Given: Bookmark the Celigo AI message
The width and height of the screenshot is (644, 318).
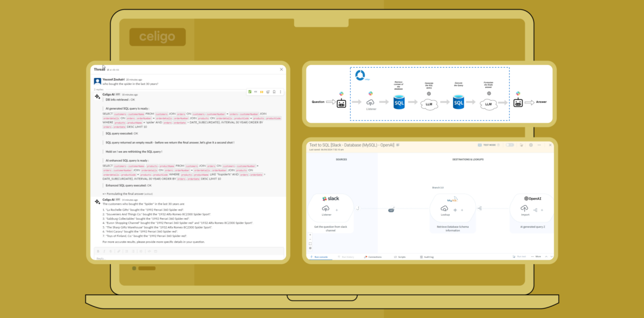Looking at the screenshot, I should pyautogui.click(x=274, y=92).
